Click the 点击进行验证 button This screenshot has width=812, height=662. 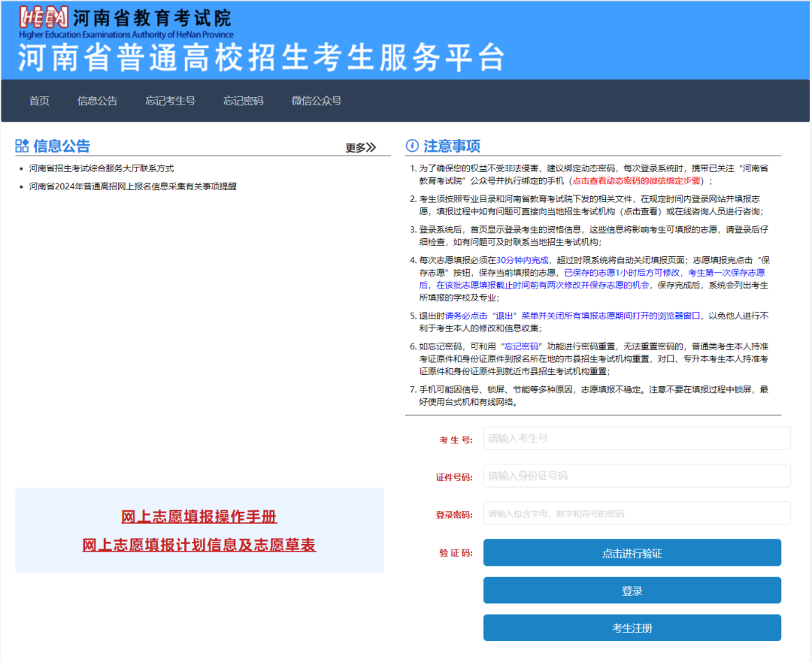coord(632,553)
